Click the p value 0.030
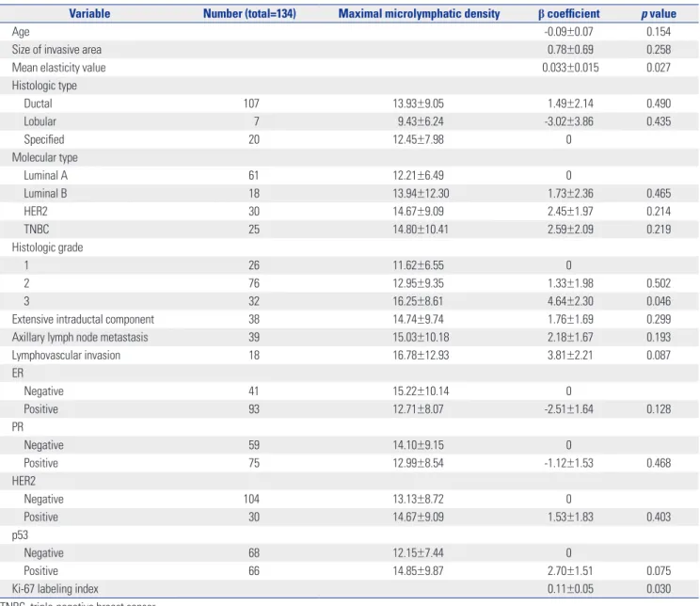The image size is (700, 606). pos(659,588)
